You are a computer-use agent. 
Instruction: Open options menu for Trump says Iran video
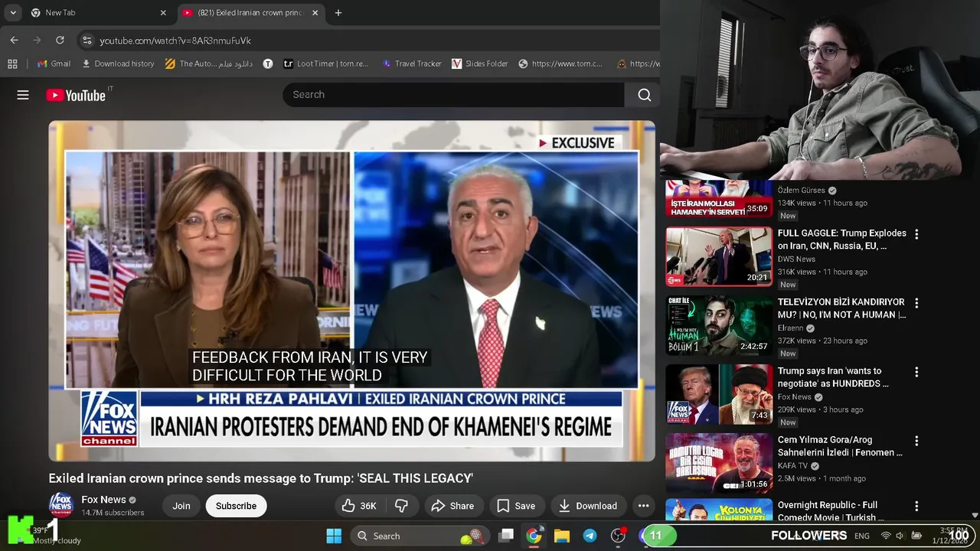click(916, 372)
